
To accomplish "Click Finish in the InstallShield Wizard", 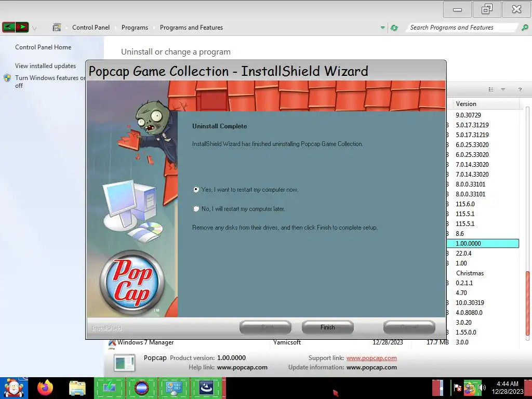I will (327, 327).
